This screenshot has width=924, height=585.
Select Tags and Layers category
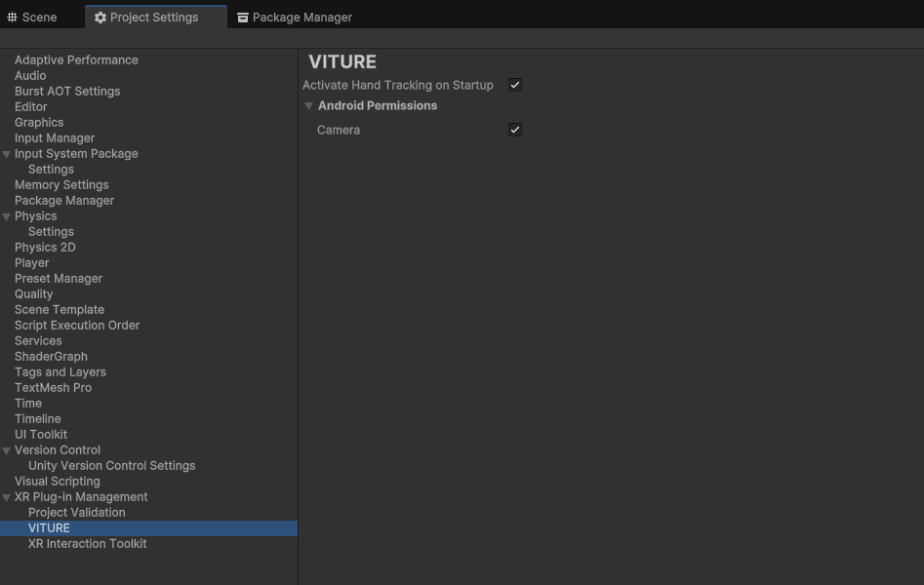coord(60,372)
